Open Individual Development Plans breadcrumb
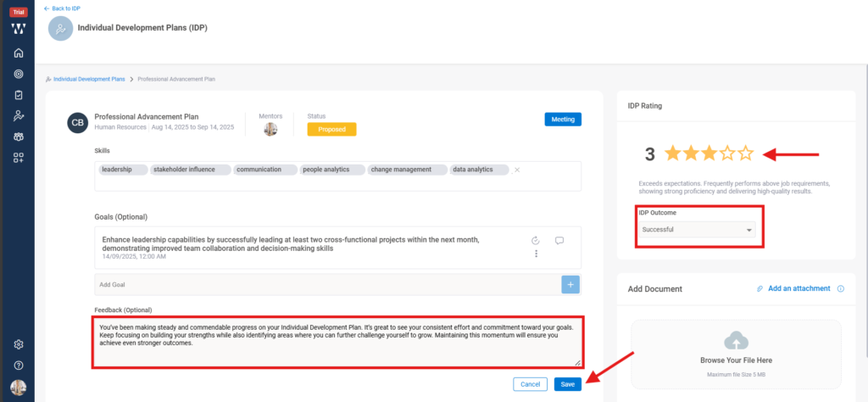This screenshot has height=402, width=868. (x=88, y=79)
